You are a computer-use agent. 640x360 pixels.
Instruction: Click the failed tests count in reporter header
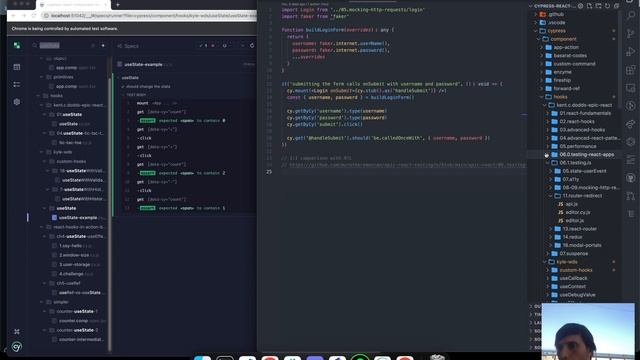pyautogui.click(x=213, y=46)
